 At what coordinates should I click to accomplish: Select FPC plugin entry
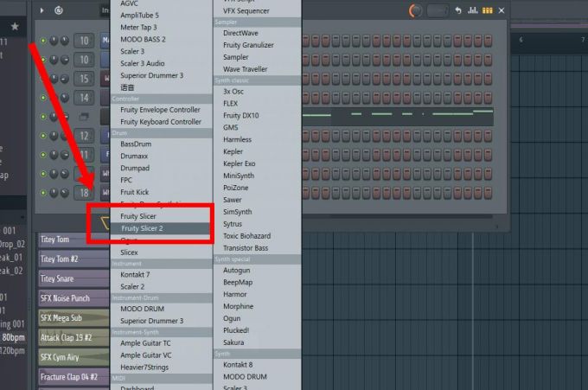(x=126, y=180)
